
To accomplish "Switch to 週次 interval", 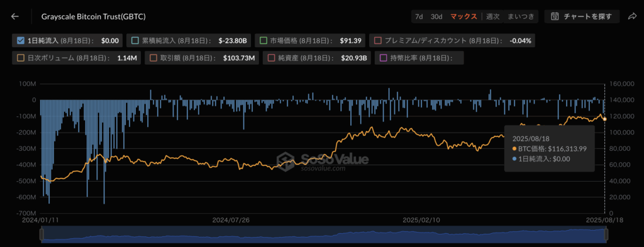I will pyautogui.click(x=493, y=16).
